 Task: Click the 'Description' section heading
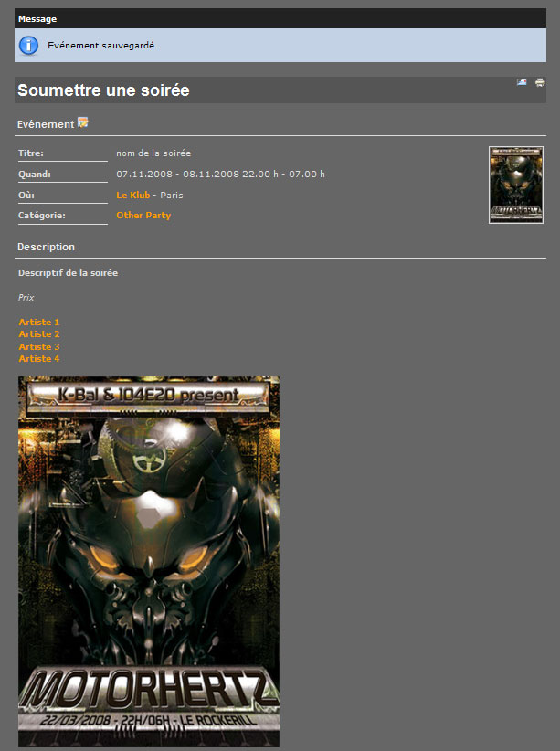point(46,247)
